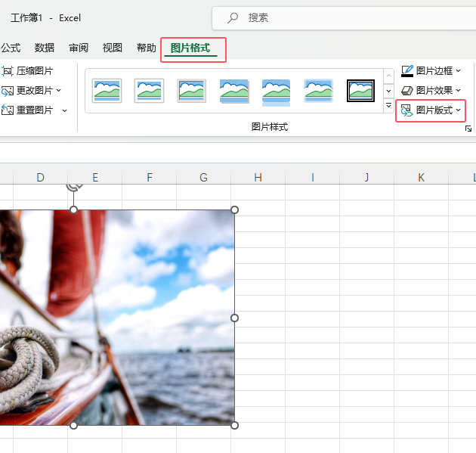This screenshot has height=453, width=476.
Task: Apply the fifth picture style with reflection
Action: (x=276, y=93)
